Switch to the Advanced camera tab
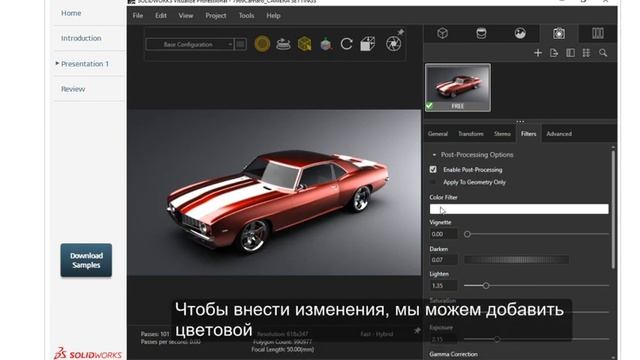The height and width of the screenshot is (360, 640). (x=559, y=134)
